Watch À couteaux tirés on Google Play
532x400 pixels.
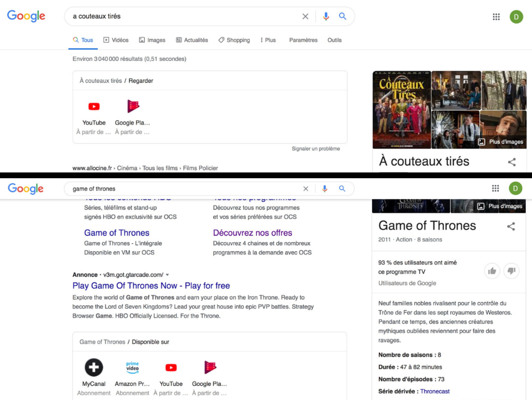(x=133, y=117)
